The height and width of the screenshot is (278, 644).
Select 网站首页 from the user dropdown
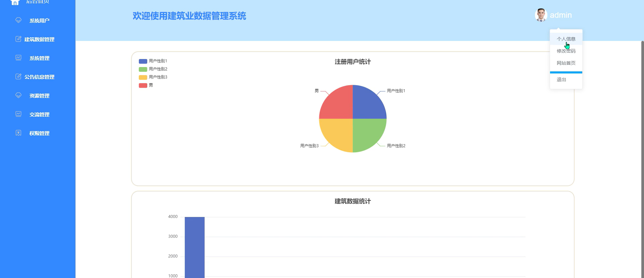tap(566, 63)
